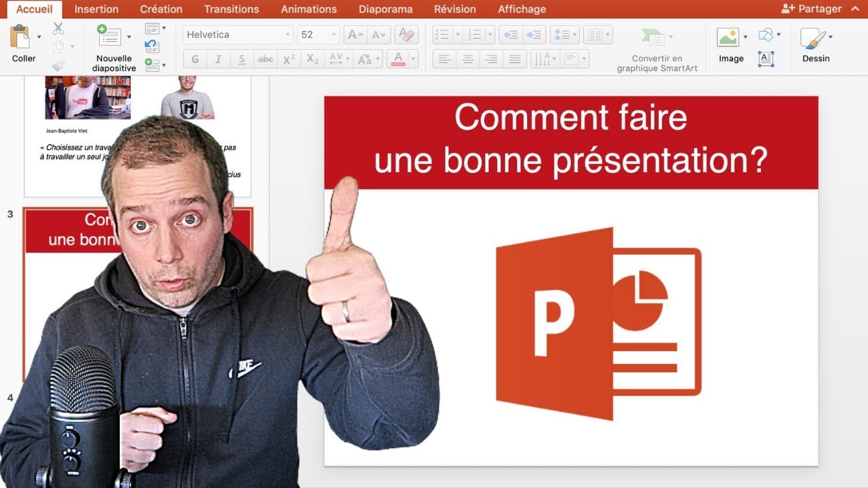Reset the slide with the reset icon
The width and height of the screenshot is (868, 488).
(152, 47)
